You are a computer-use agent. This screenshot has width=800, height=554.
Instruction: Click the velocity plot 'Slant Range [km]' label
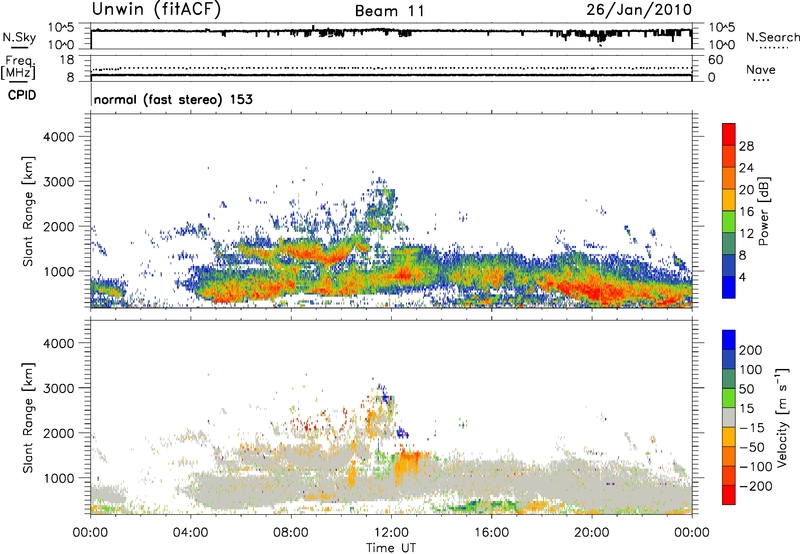[x=28, y=417]
